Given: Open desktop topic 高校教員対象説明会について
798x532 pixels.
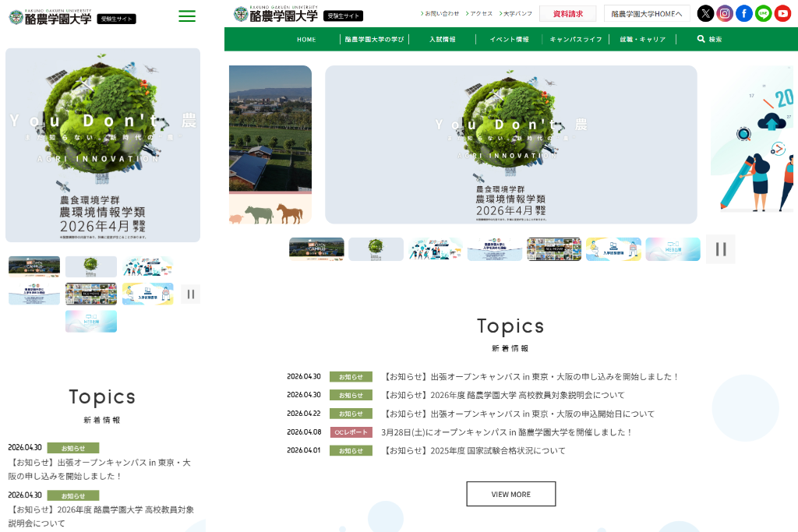Looking at the screenshot, I should [x=503, y=395].
